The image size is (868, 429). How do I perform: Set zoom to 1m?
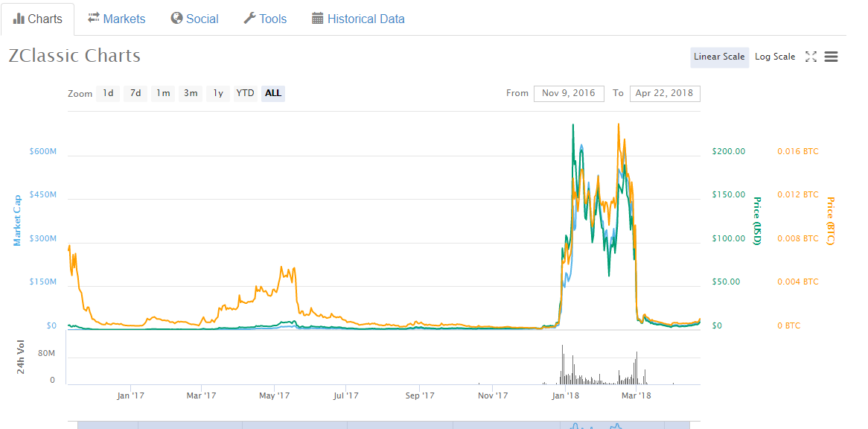click(163, 94)
